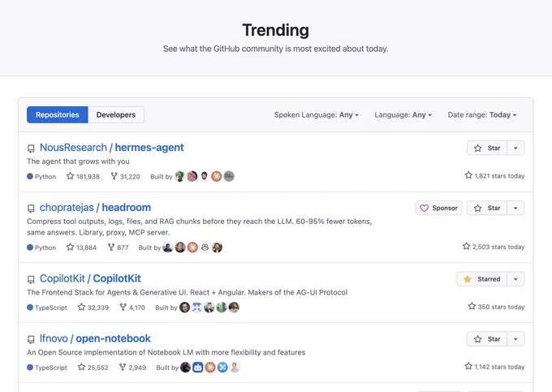View CopilotKit stargazers count 32,339
This screenshot has width=552, height=392.
[93, 308]
